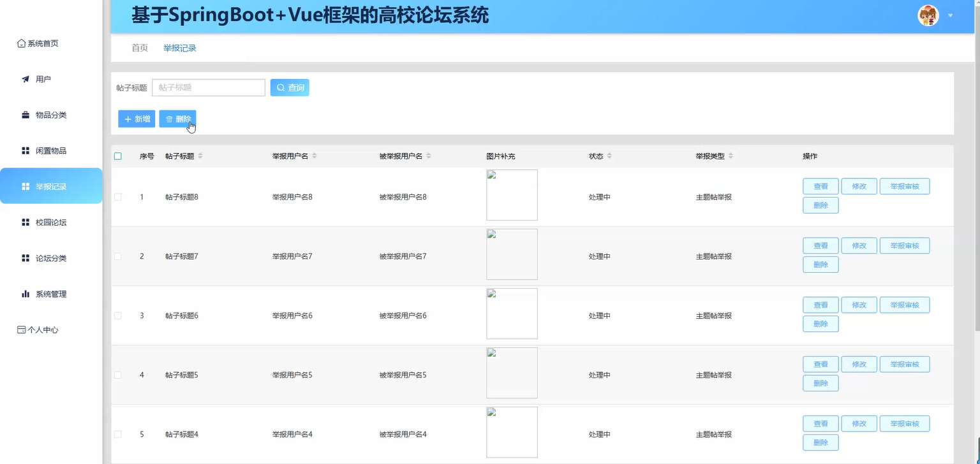Toggle the select-all checkbox in table header
The image size is (980, 464).
click(117, 156)
